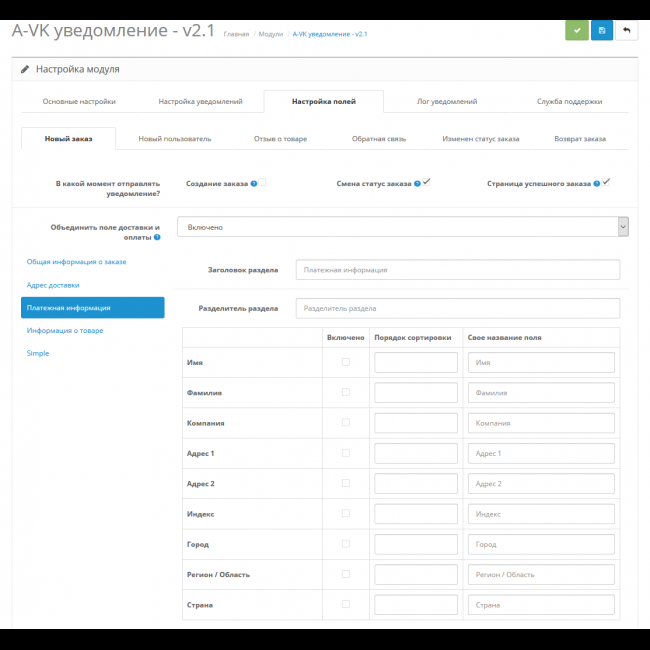
Task: Toggle the 'Создание заказа' checkbox
Action: [263, 182]
